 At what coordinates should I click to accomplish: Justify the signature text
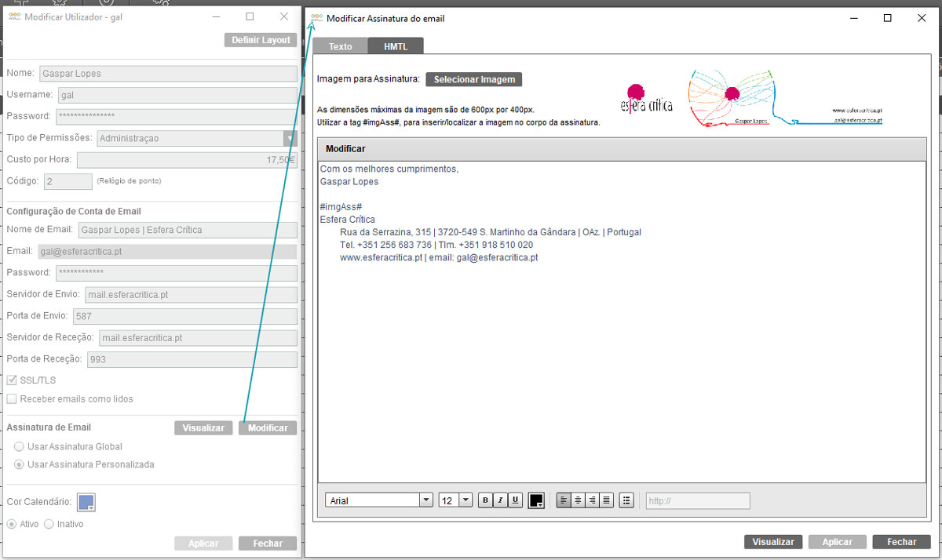606,500
